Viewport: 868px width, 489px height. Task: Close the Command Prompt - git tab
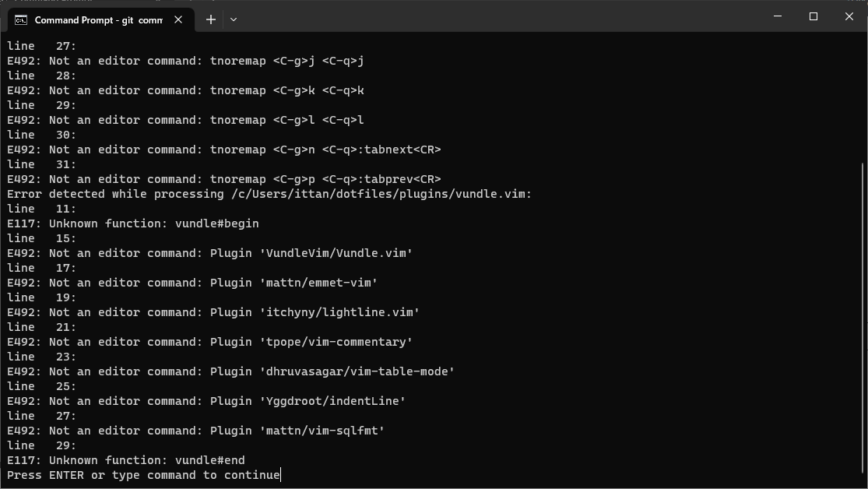178,20
